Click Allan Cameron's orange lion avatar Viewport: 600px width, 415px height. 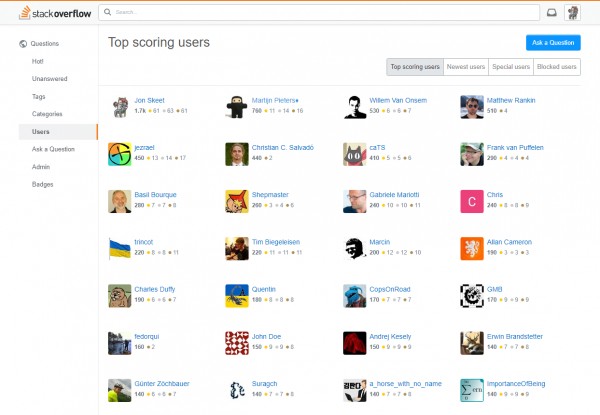tap(472, 247)
